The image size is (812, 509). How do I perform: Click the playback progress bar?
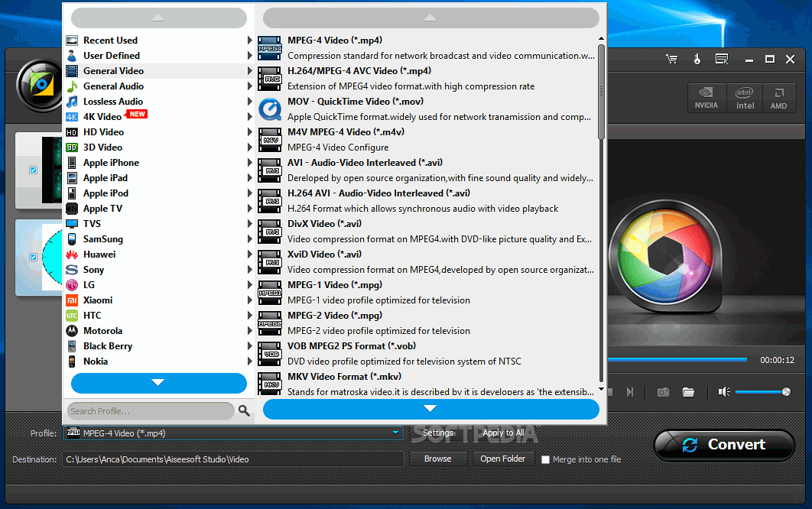click(x=677, y=359)
